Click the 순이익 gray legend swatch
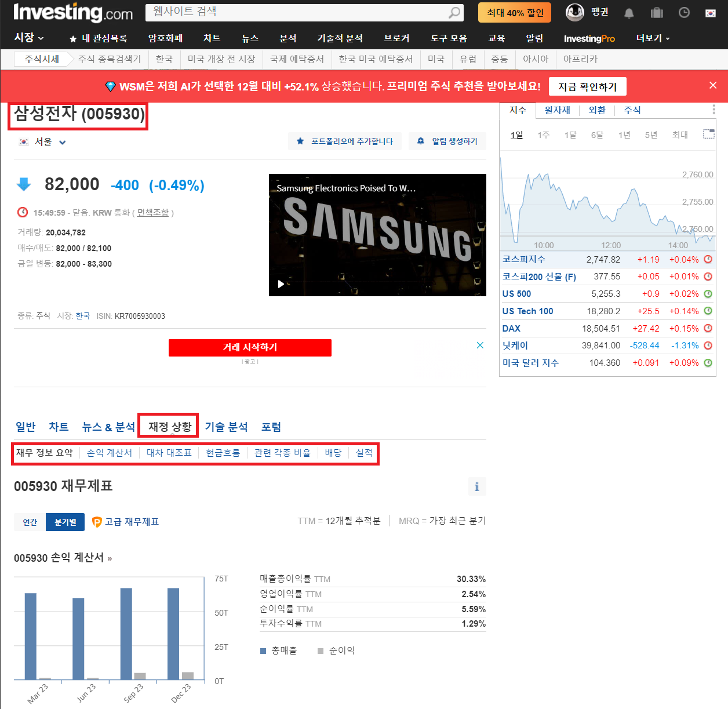The width and height of the screenshot is (728, 709). click(x=321, y=651)
